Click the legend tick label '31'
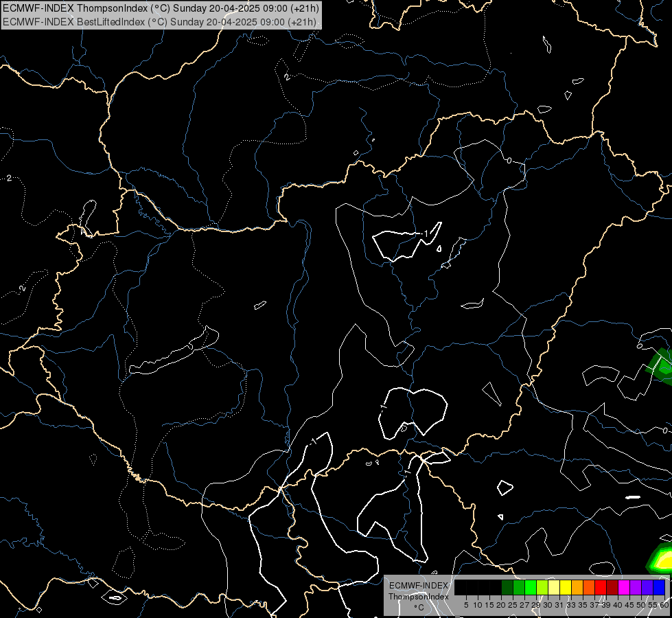This screenshot has height=618, width=672. pyautogui.click(x=559, y=605)
